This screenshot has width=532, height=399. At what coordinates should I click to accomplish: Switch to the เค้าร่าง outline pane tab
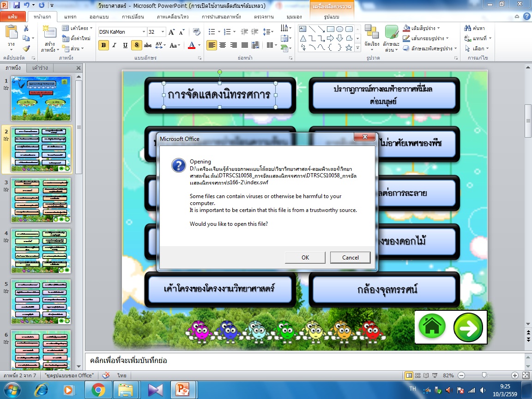tap(40, 68)
